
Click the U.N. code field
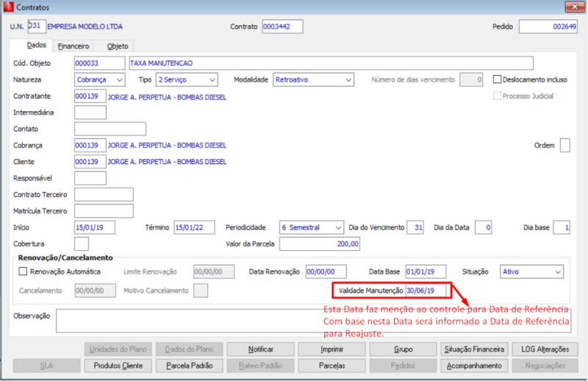pyautogui.click(x=37, y=26)
